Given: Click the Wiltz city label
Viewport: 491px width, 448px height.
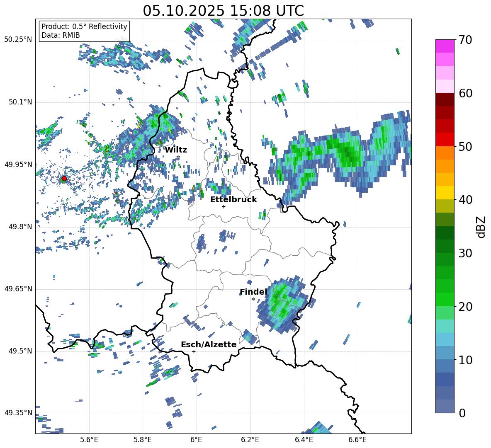Looking at the screenshot, I should point(176,150).
